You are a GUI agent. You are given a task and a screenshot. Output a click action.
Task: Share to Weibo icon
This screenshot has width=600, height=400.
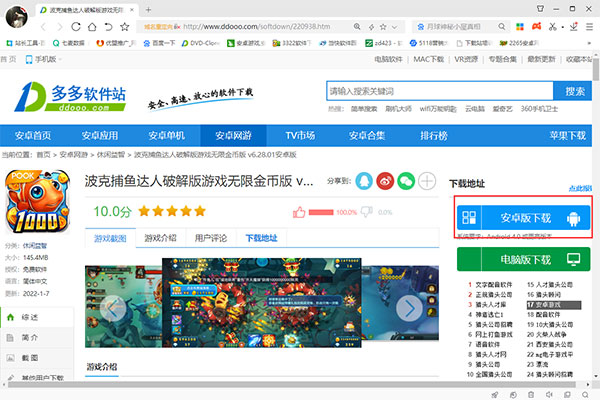385,181
